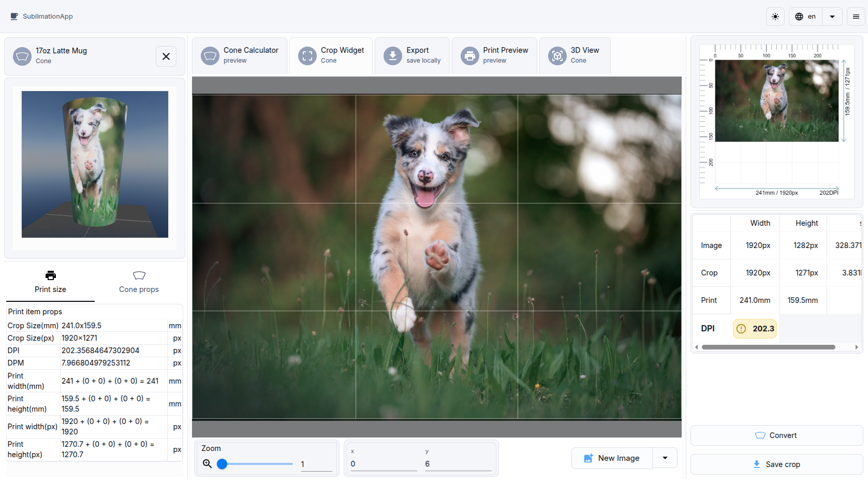Toggle the light/dark theme sun icon
868x481 pixels.
tap(775, 17)
